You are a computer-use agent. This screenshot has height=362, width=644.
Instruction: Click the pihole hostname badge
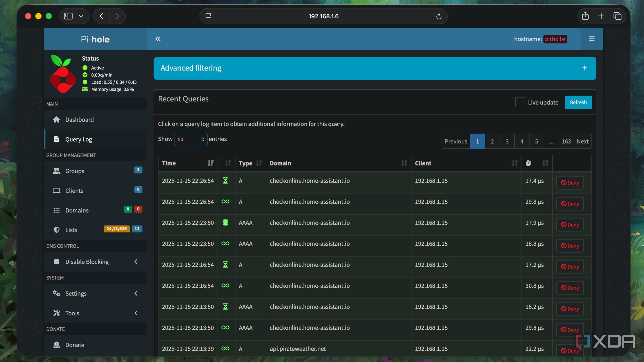(x=555, y=39)
